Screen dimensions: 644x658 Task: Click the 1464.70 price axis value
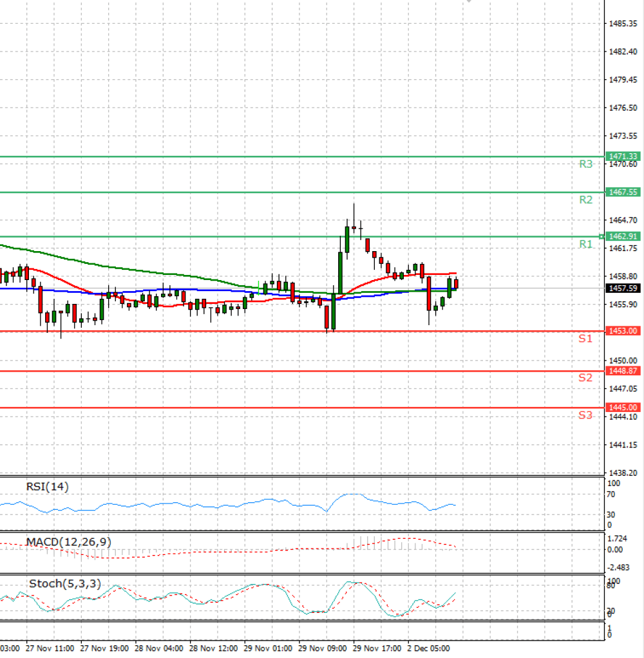[x=623, y=220]
